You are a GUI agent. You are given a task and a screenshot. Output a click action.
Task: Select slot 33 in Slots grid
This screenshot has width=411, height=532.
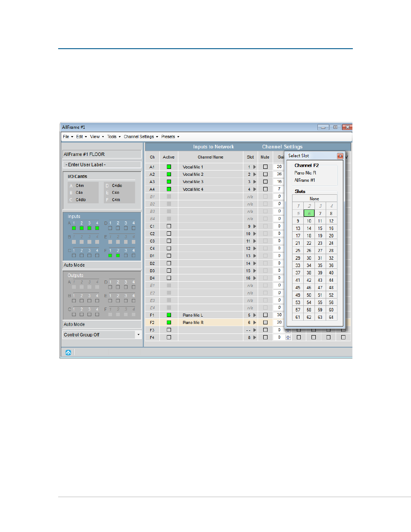click(298, 265)
